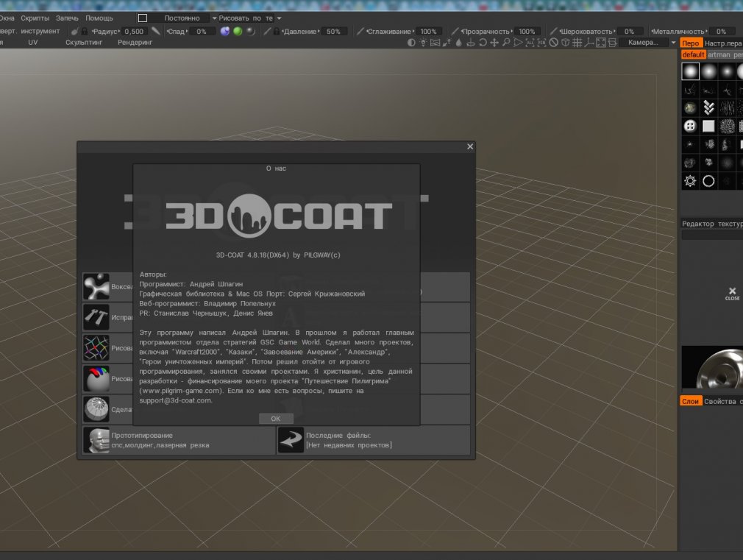Open the Запечь menu
Viewport: 743px width, 560px height.
tap(67, 18)
